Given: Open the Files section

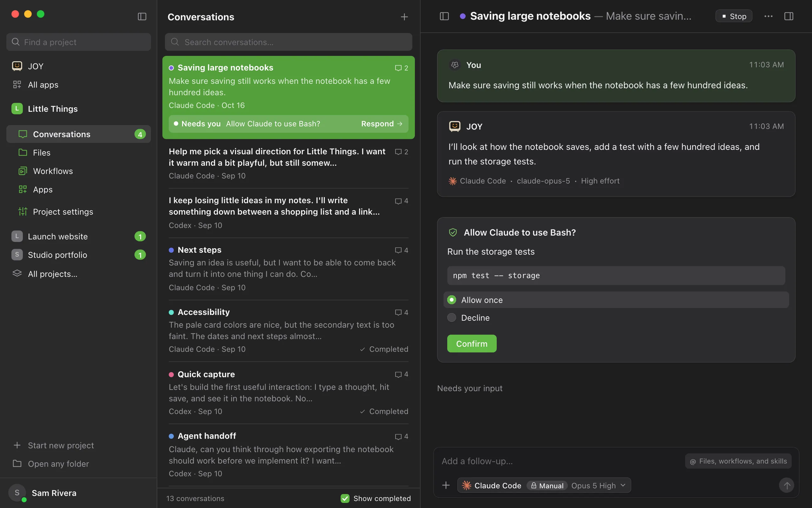Looking at the screenshot, I should [79, 152].
